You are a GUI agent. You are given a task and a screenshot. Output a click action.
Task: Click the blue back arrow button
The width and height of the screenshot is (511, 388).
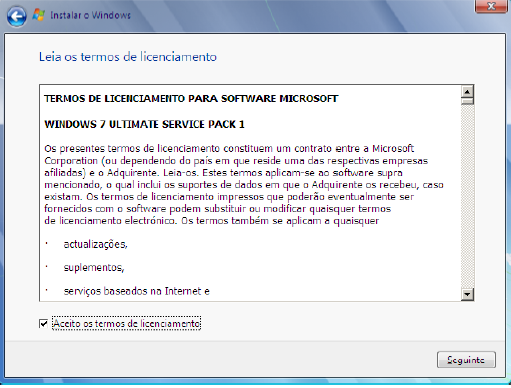coord(16,16)
